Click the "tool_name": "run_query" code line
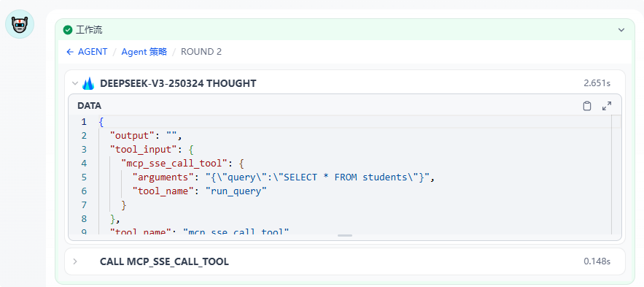 coord(200,191)
